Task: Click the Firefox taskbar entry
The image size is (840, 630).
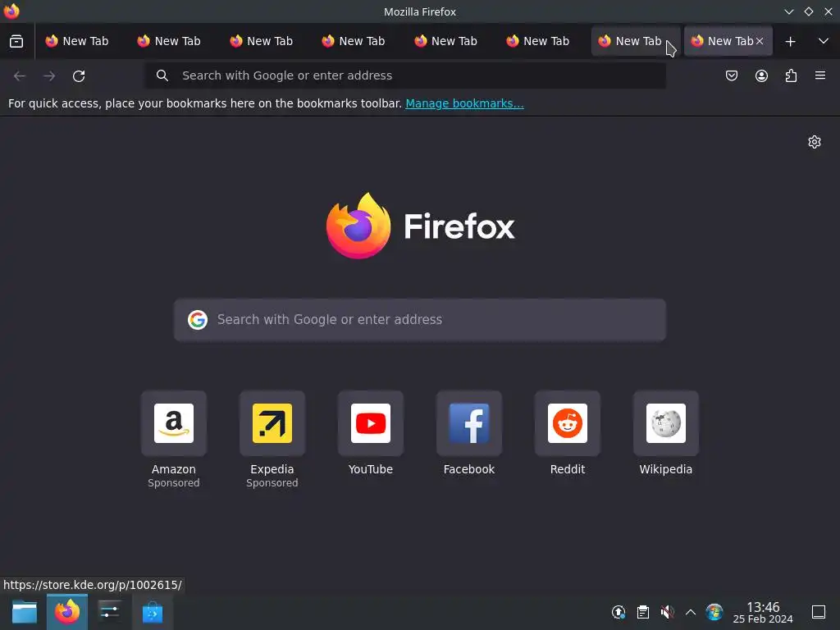Action: pos(67,612)
